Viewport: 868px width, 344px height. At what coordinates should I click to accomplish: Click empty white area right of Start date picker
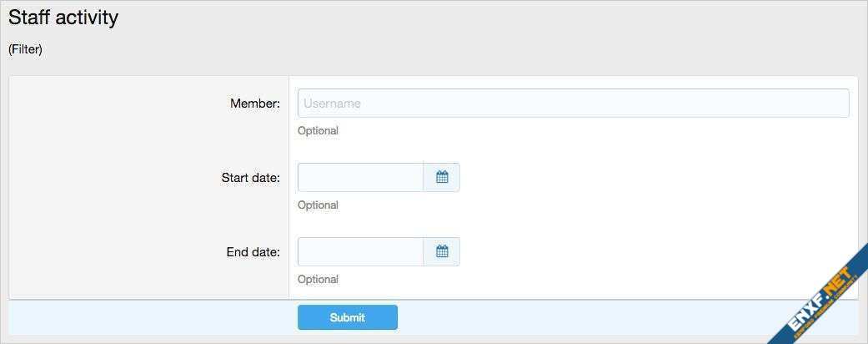[650, 177]
